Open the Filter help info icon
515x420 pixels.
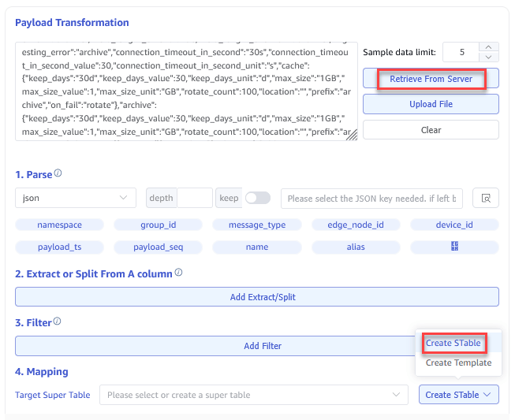pyautogui.click(x=58, y=322)
